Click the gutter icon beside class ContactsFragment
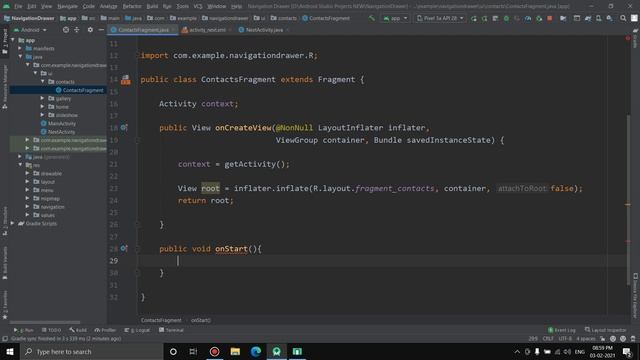 pos(126,80)
